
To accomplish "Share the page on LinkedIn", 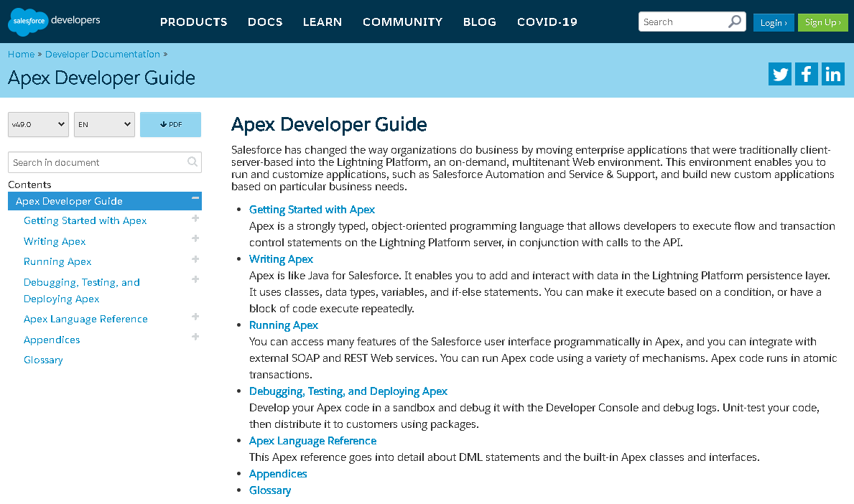I will tap(832, 73).
